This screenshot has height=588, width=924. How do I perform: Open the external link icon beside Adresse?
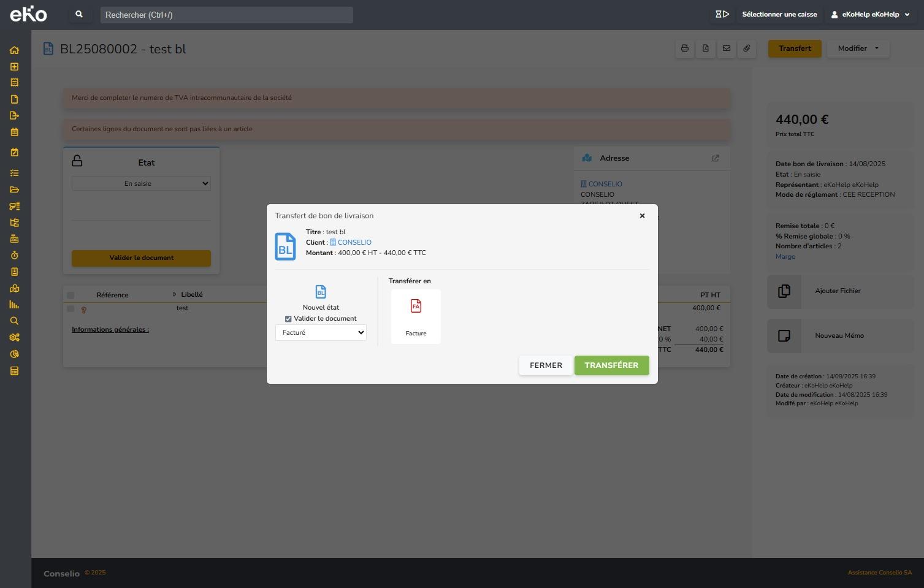tap(715, 158)
